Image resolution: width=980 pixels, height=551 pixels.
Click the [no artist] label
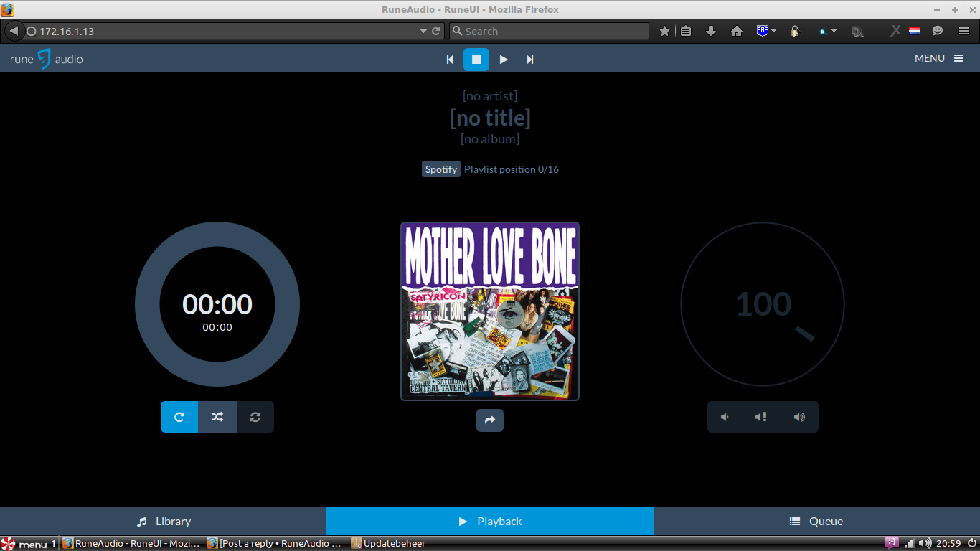click(490, 96)
